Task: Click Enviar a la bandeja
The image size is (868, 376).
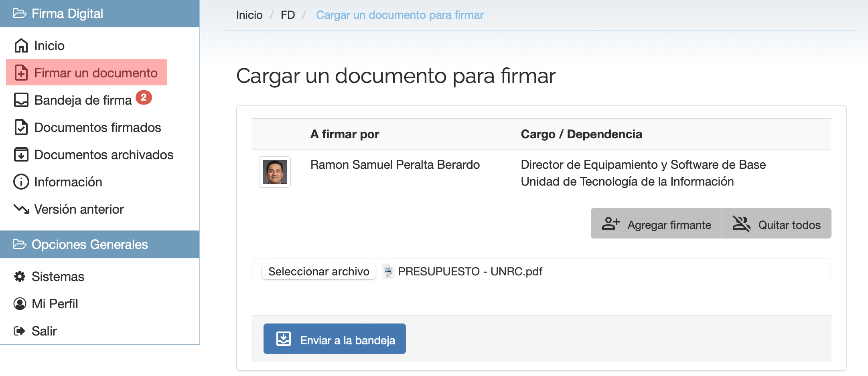Action: tap(334, 339)
